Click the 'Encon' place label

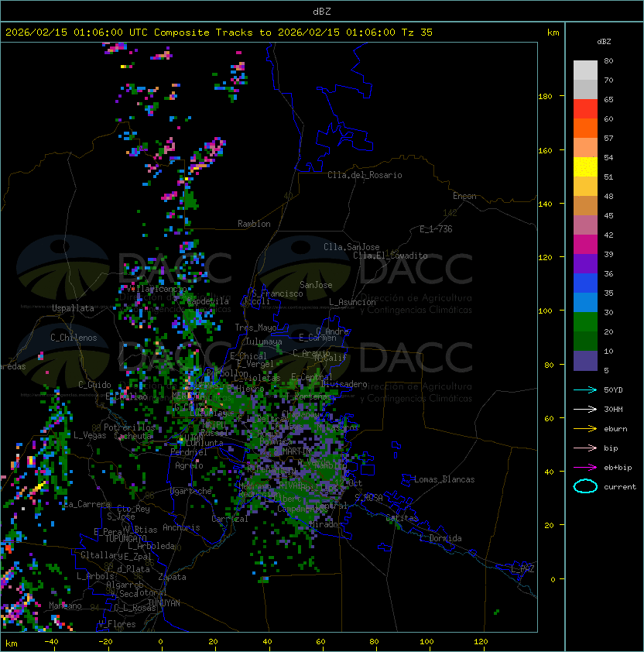pos(464,196)
